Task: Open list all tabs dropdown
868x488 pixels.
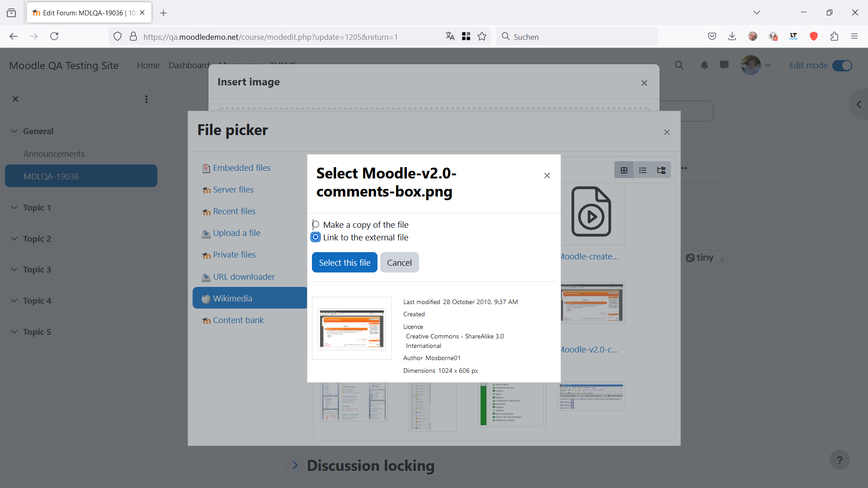Action: point(757,13)
